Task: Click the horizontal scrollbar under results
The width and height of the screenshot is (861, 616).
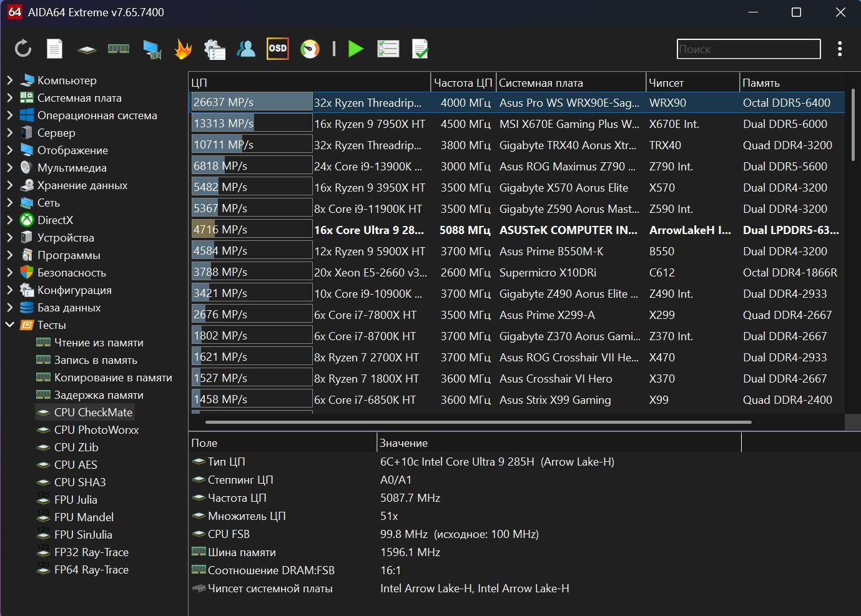Action: tap(478, 422)
